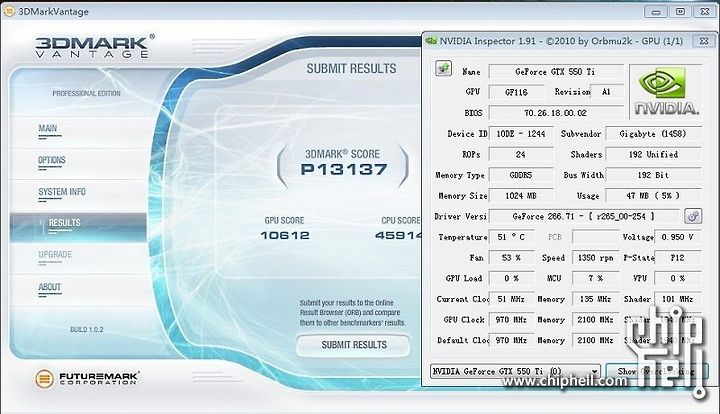Screen dimensions: 720x414
Task: Click the Current Clock Memory value 135 MHz
Action: pyautogui.click(x=595, y=299)
